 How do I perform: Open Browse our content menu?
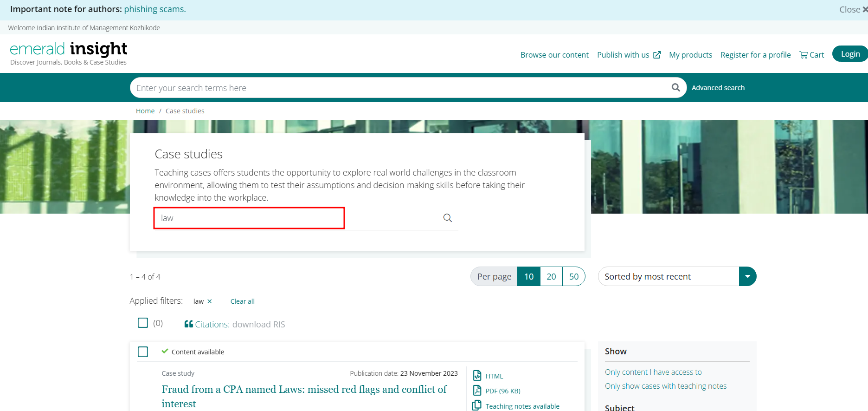[x=554, y=55]
